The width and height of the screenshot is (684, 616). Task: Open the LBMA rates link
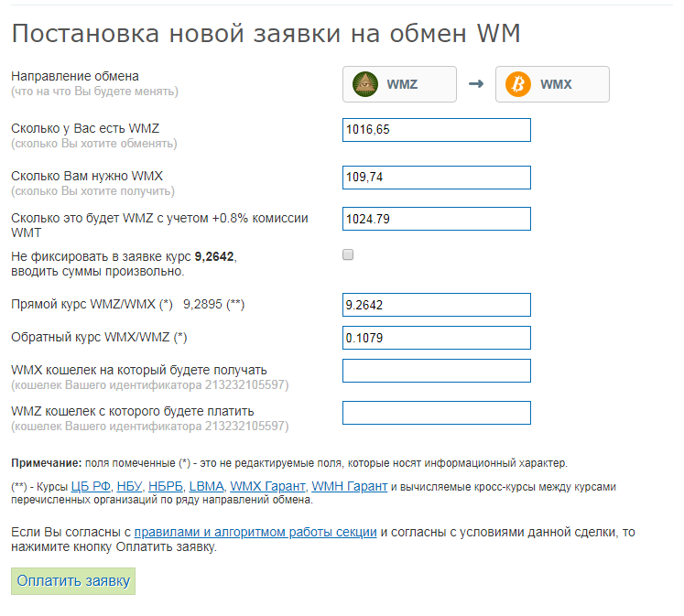[206, 486]
